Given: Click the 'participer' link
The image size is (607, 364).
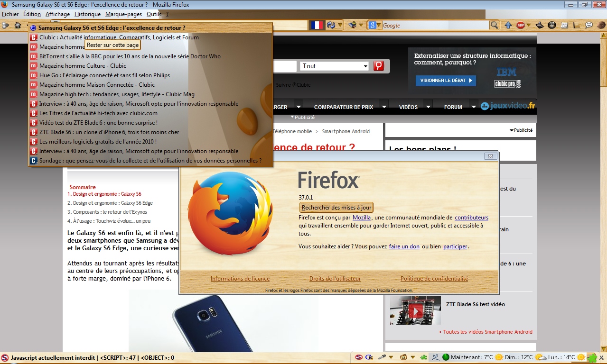Looking at the screenshot, I should [x=455, y=246].
